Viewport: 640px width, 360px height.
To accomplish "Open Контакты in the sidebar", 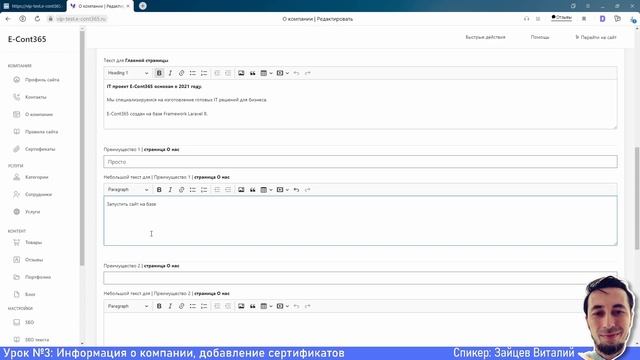I will click(31, 97).
